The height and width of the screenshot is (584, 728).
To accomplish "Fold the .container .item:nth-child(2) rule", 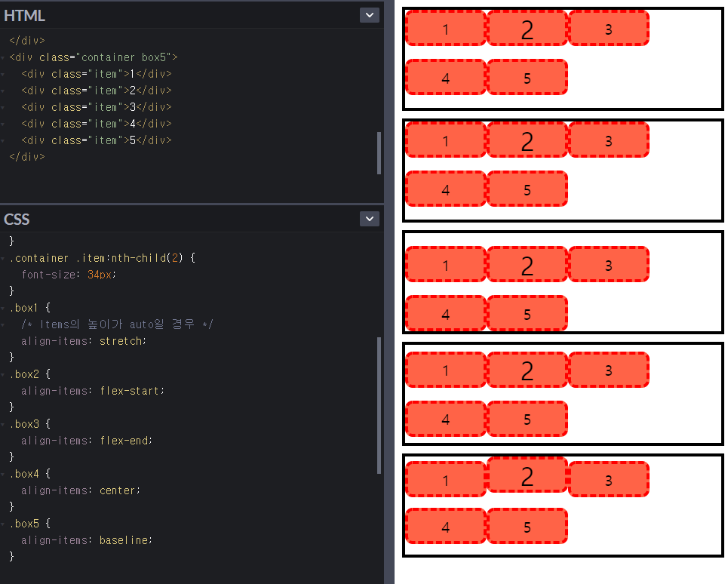I will pos(3,259).
